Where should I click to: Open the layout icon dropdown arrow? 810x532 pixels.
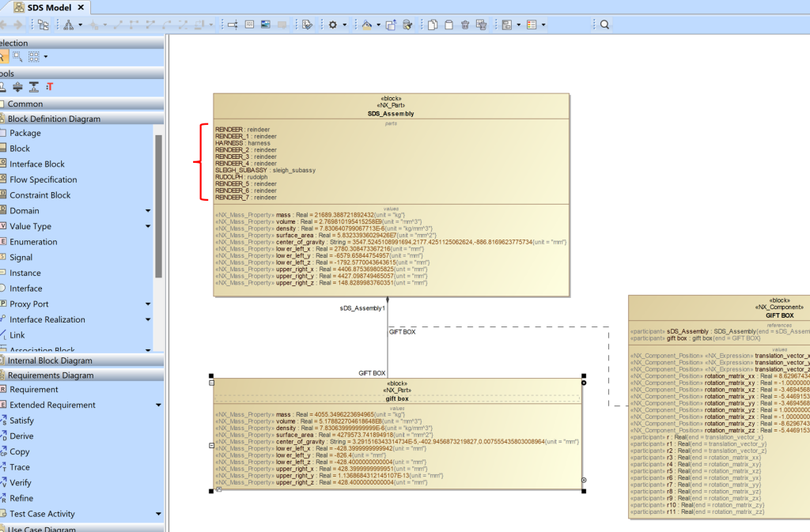pos(80,25)
